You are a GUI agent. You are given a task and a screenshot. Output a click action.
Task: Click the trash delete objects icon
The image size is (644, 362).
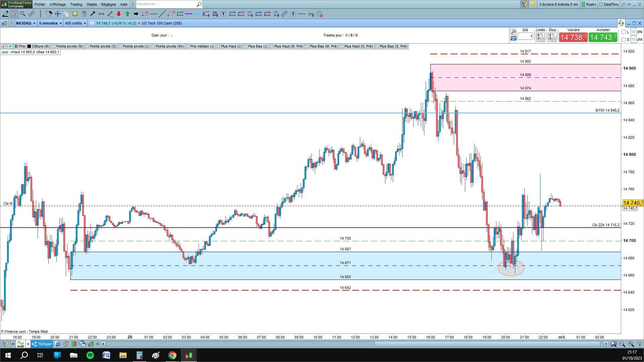point(84,14)
